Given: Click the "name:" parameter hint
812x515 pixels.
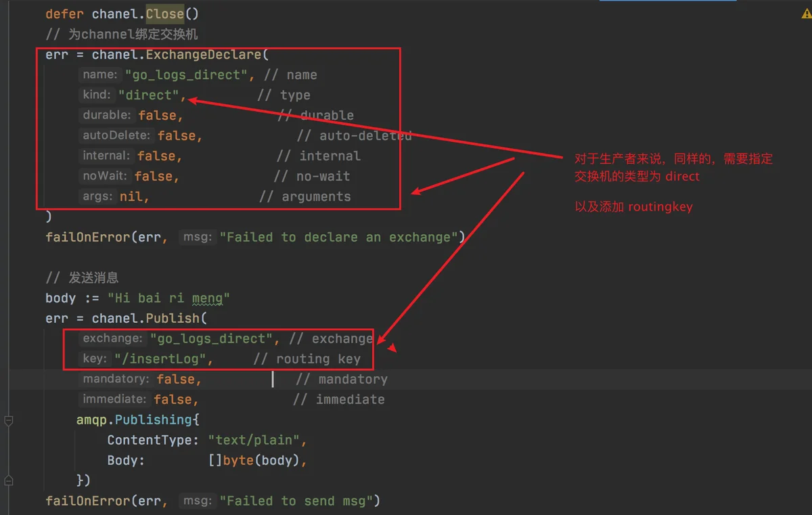Looking at the screenshot, I should pyautogui.click(x=100, y=75).
